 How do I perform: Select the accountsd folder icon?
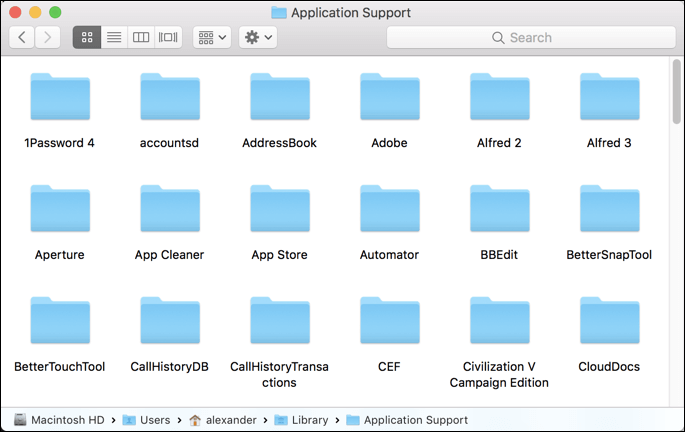point(170,97)
